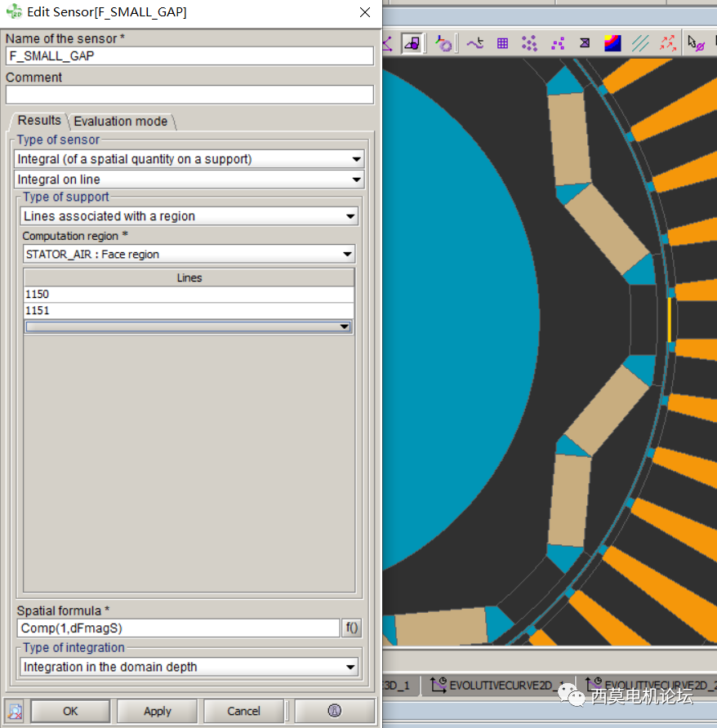Click the Cancel button
This screenshot has width=717, height=728.
pos(243,711)
